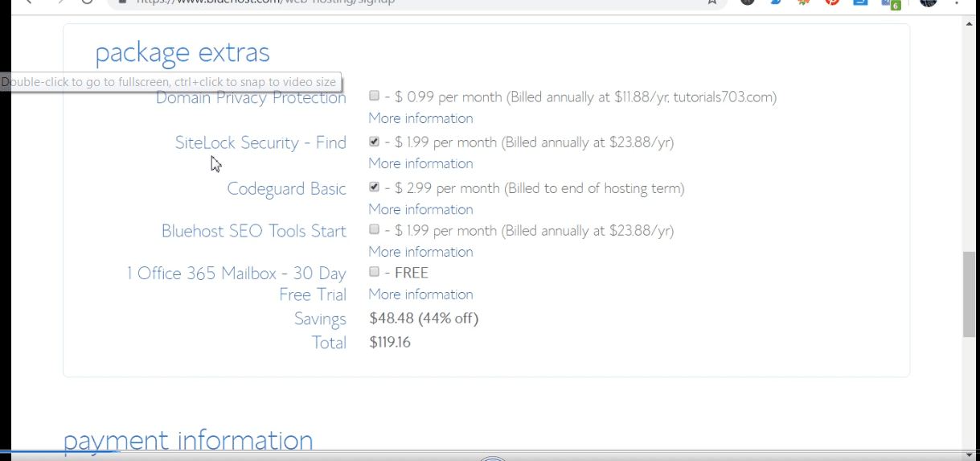
Task: Uncheck SiteLock Security - Find
Action: pyautogui.click(x=374, y=142)
